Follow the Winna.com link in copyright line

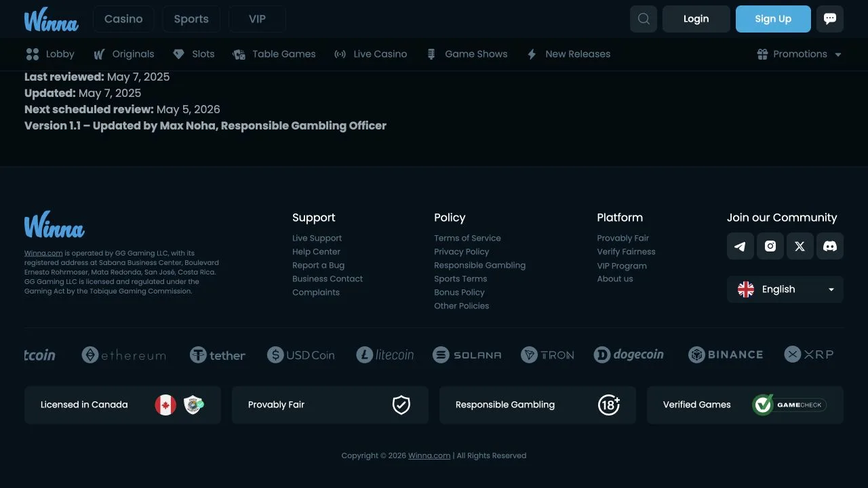pyautogui.click(x=429, y=455)
